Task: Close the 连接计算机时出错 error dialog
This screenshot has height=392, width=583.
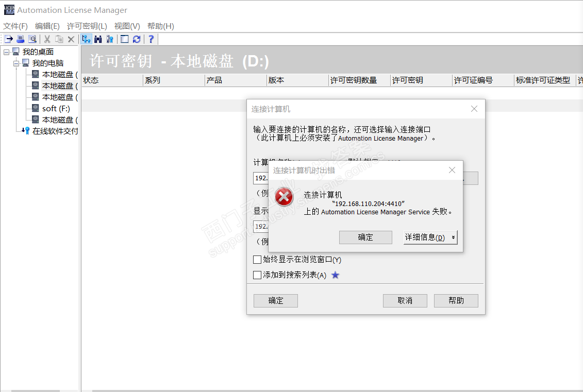Action: click(452, 170)
